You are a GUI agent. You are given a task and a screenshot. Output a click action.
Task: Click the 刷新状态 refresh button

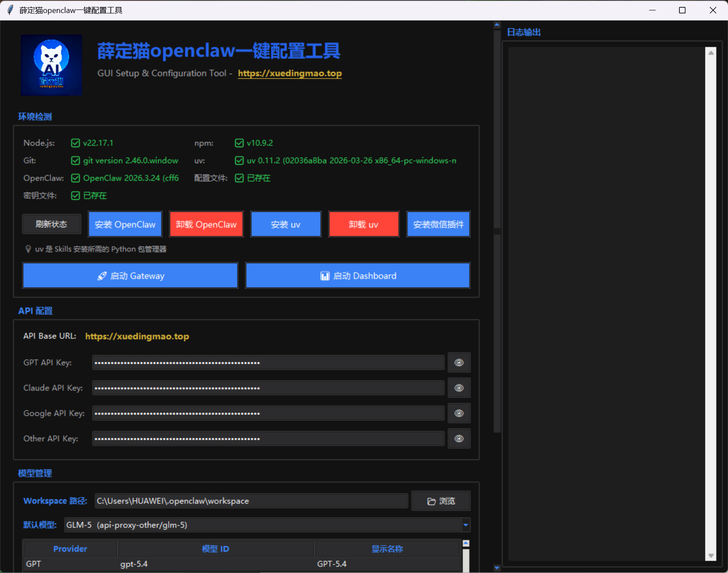click(x=52, y=224)
